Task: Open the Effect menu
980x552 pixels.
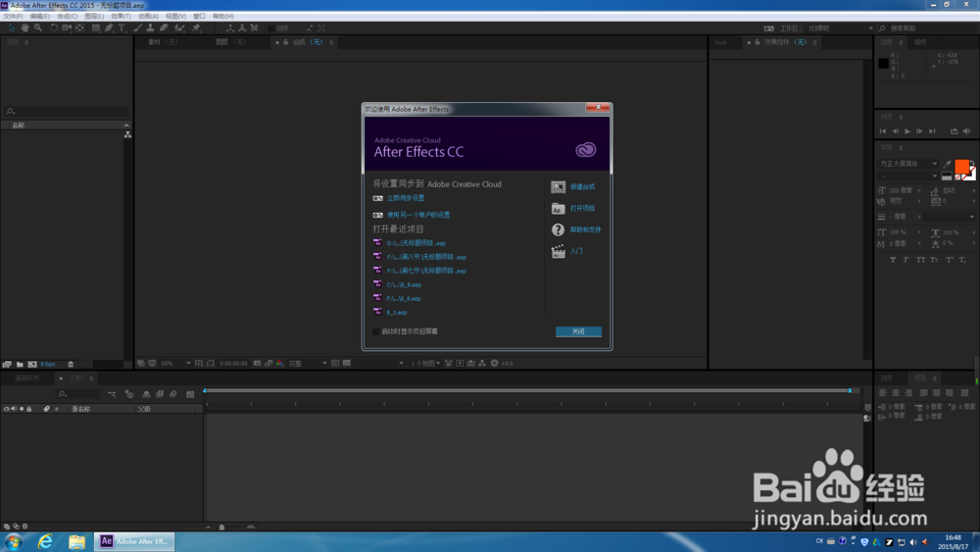Action: (121, 17)
